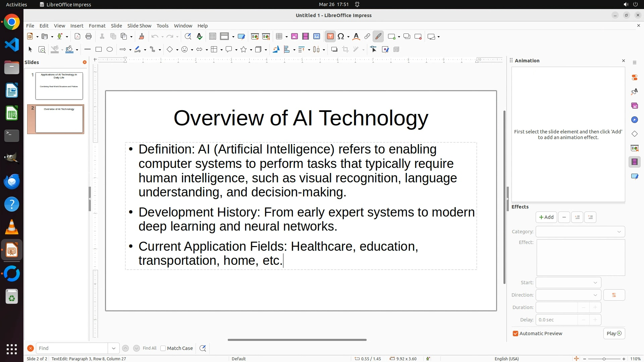Select the Rectangle drawing tool
Screen dimensions: 644x362
[99, 50]
